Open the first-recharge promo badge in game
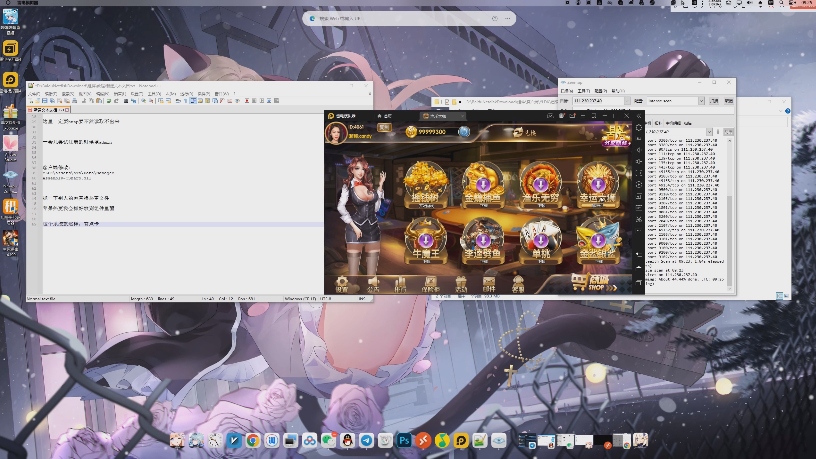 coord(616,135)
